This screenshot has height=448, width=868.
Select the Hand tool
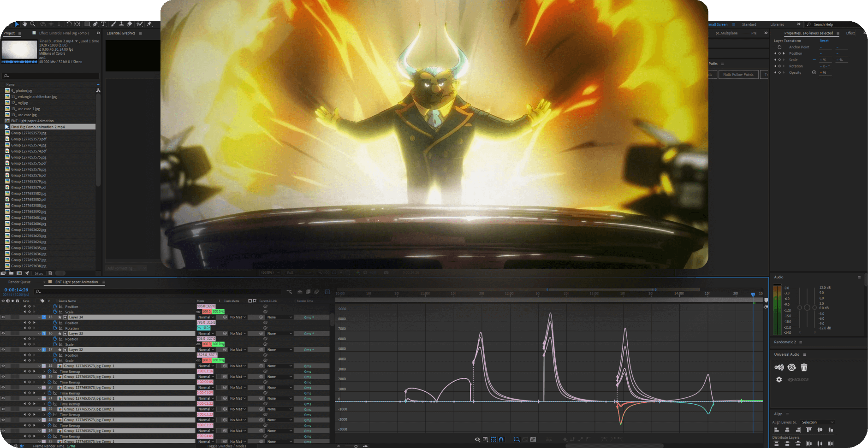pos(24,24)
